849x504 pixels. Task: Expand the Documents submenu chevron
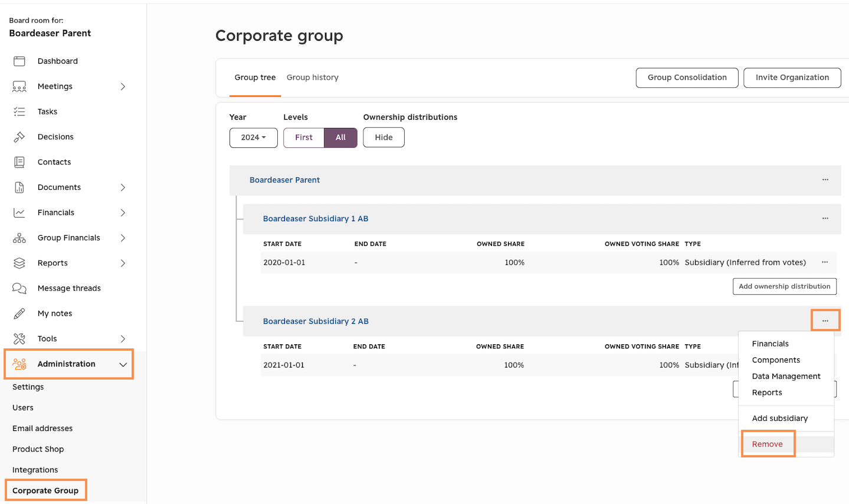tap(123, 187)
